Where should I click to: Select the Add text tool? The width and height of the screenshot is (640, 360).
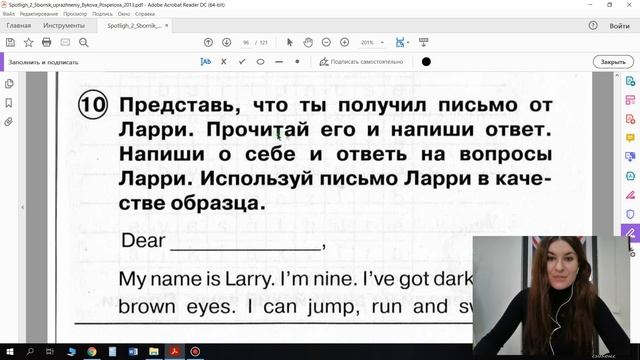point(206,62)
